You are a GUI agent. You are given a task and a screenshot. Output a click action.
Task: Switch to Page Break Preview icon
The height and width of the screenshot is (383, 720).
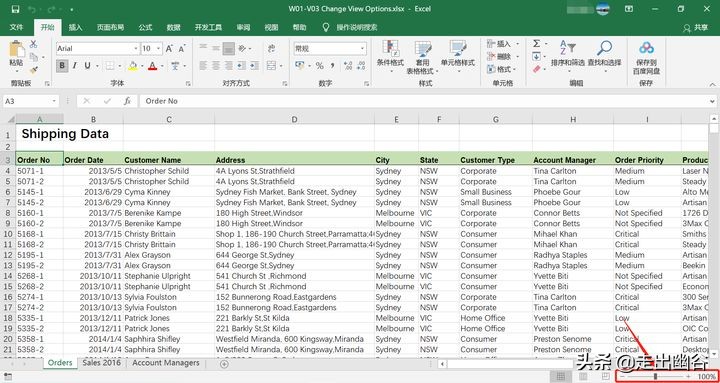click(x=606, y=377)
